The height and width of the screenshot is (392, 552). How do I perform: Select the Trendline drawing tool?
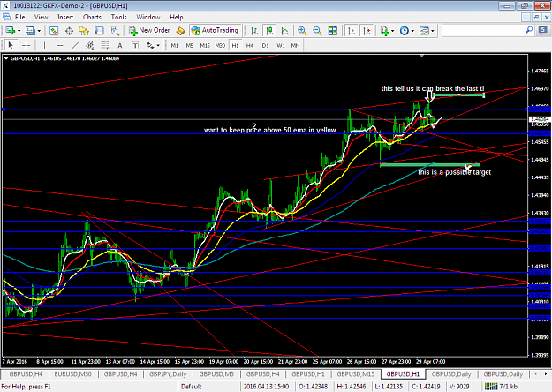75,45
